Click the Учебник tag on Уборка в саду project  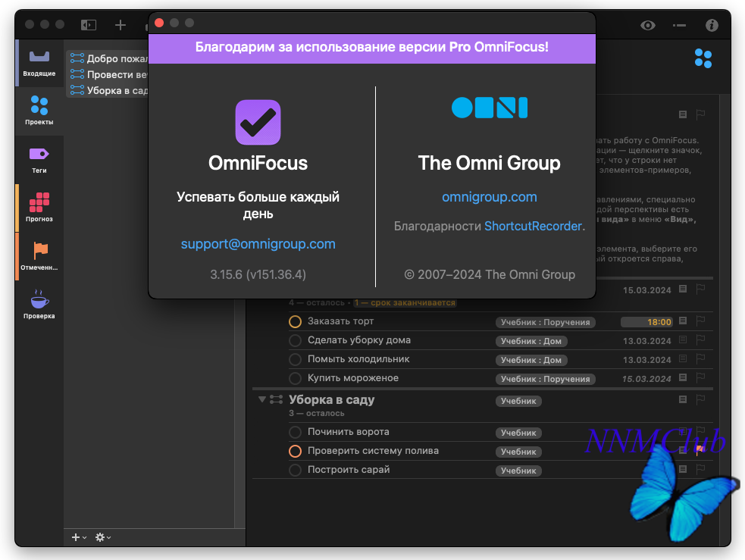coord(518,401)
